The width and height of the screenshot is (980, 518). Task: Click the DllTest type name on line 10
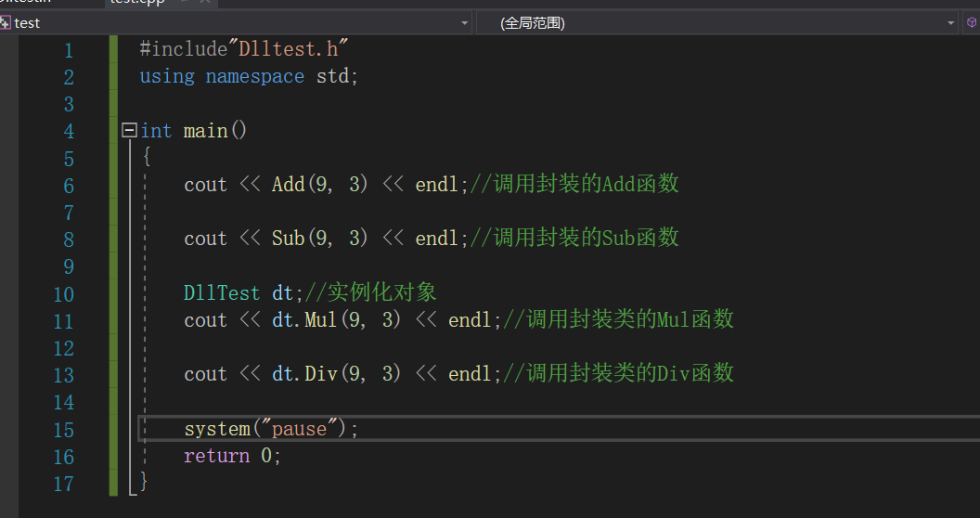pos(222,293)
